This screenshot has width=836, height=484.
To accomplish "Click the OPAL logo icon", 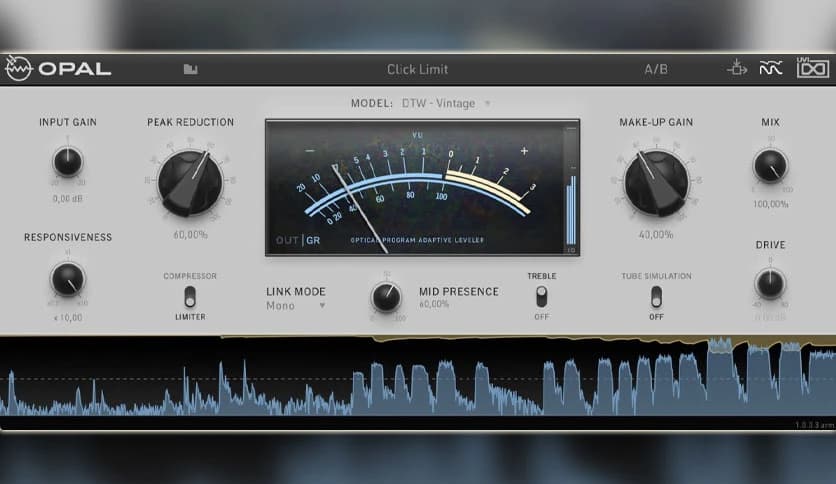I will pyautogui.click(x=19, y=68).
